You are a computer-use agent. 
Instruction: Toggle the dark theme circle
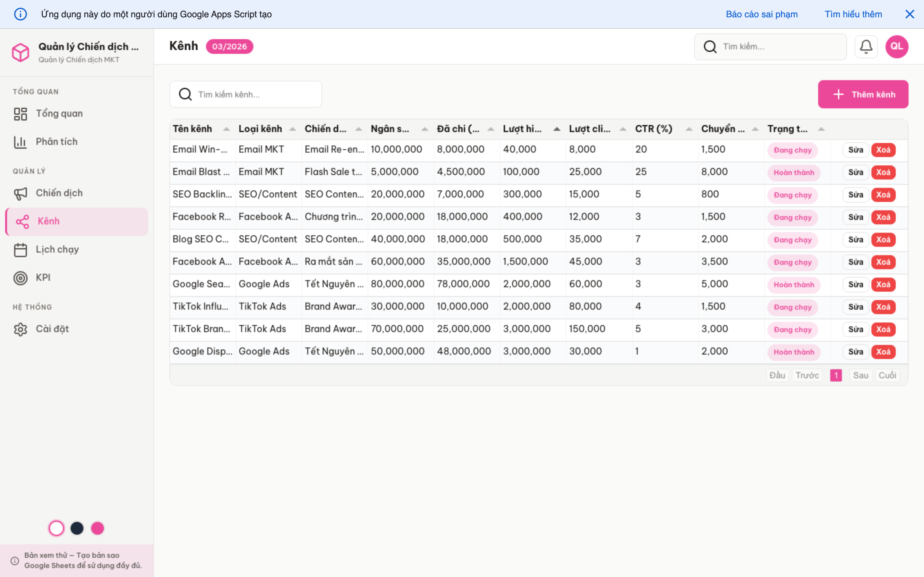click(77, 528)
